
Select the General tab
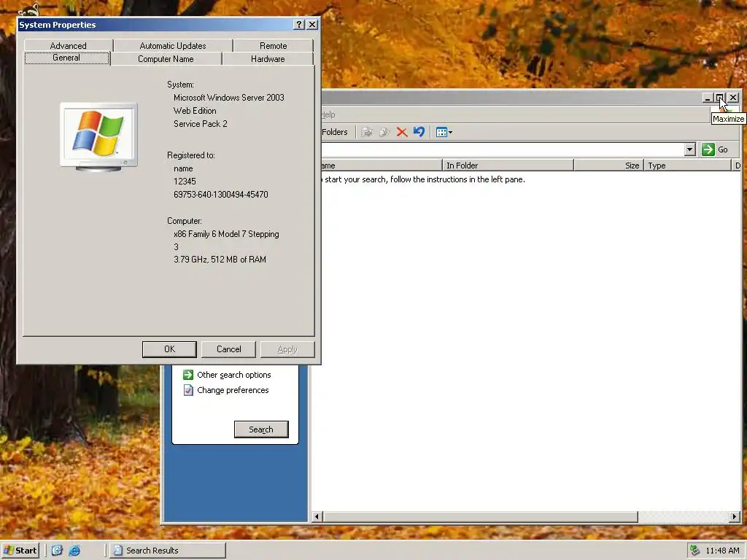[66, 58]
